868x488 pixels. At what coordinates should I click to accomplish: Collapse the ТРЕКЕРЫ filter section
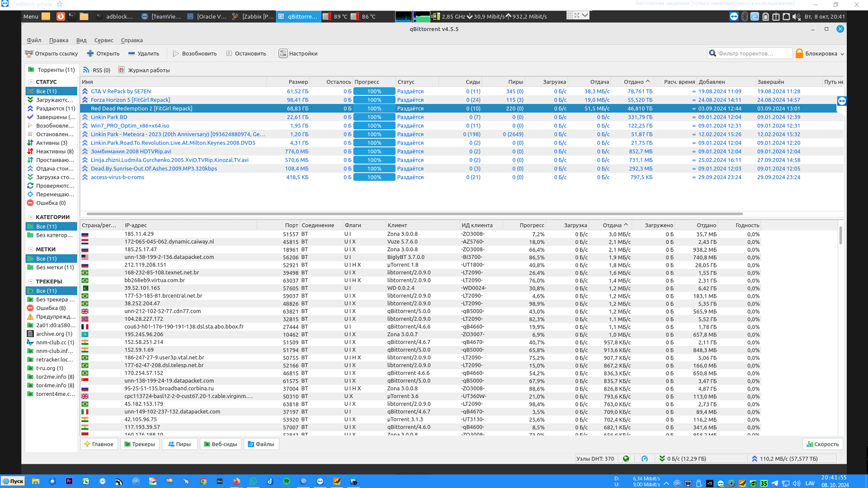coord(31,281)
